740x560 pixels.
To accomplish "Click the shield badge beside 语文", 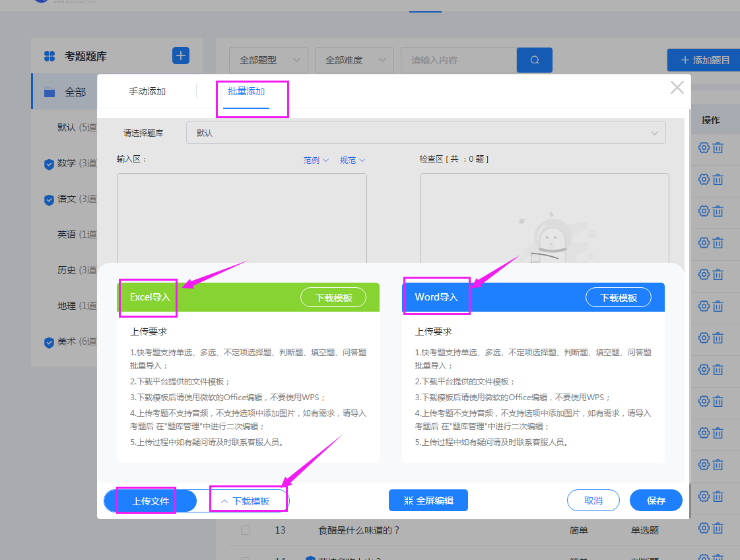I will point(49,199).
